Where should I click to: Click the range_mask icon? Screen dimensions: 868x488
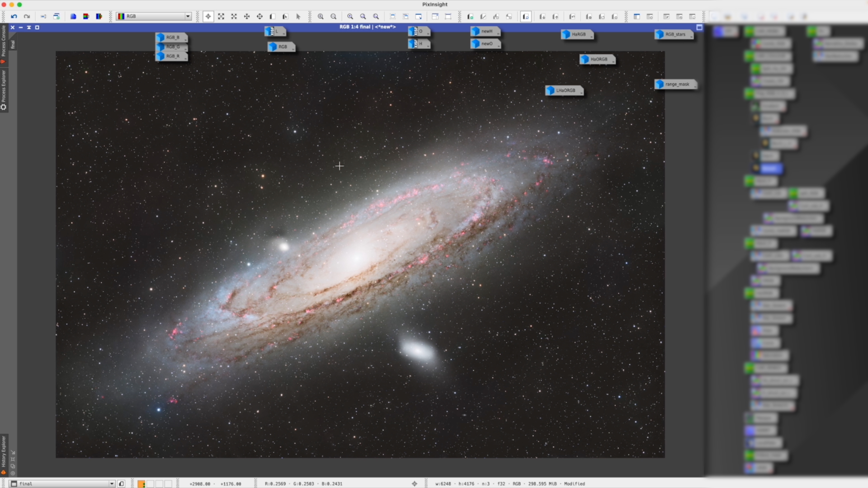click(x=675, y=84)
